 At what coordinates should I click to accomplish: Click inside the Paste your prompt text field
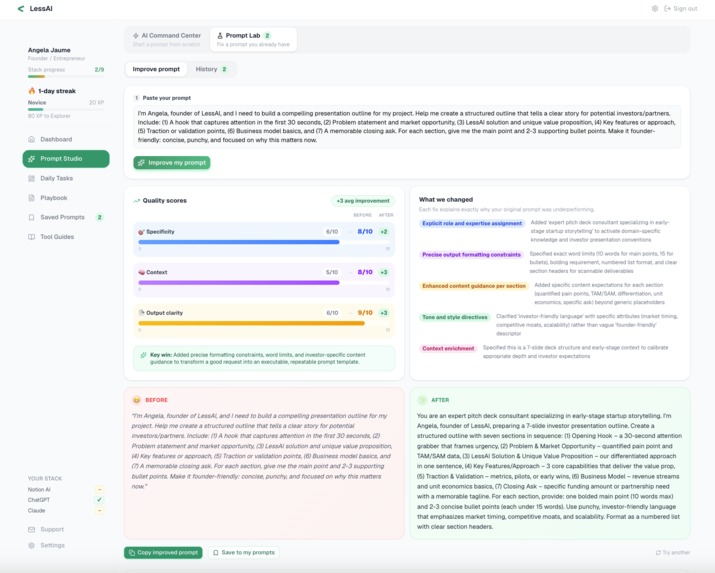pyautogui.click(x=407, y=127)
